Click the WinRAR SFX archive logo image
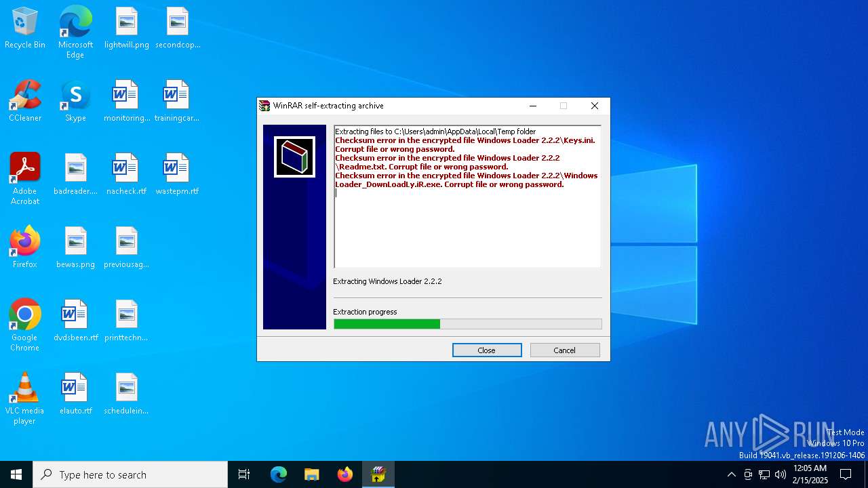This screenshot has width=868, height=488. click(294, 157)
